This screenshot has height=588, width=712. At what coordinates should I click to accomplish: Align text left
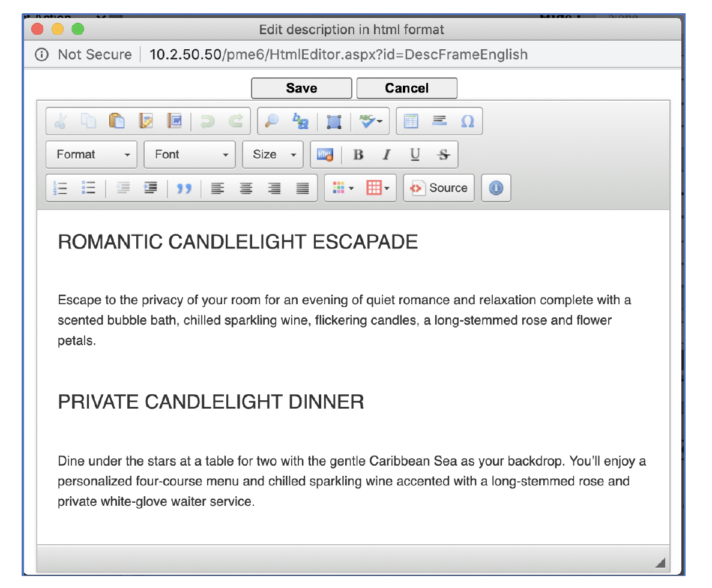217,188
